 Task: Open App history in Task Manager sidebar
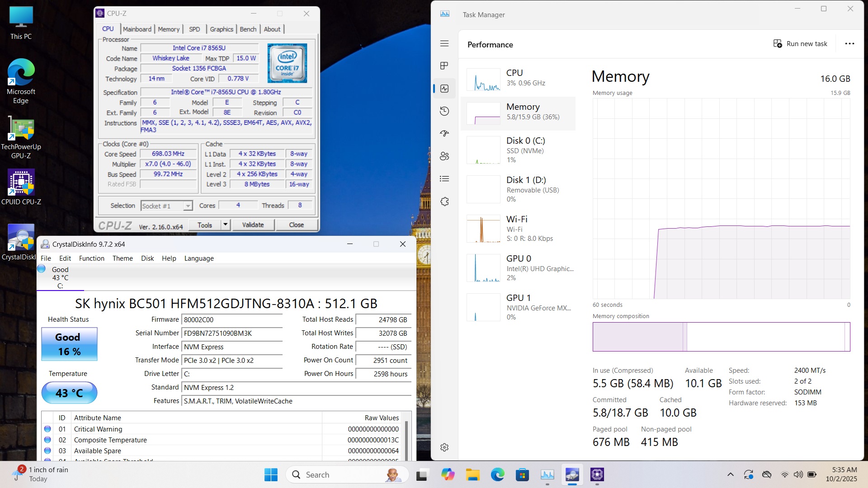[444, 111]
